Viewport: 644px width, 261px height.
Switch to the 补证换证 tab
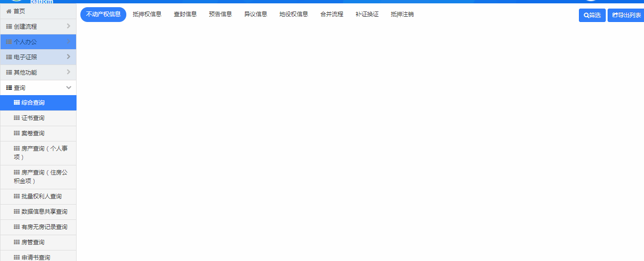click(367, 14)
